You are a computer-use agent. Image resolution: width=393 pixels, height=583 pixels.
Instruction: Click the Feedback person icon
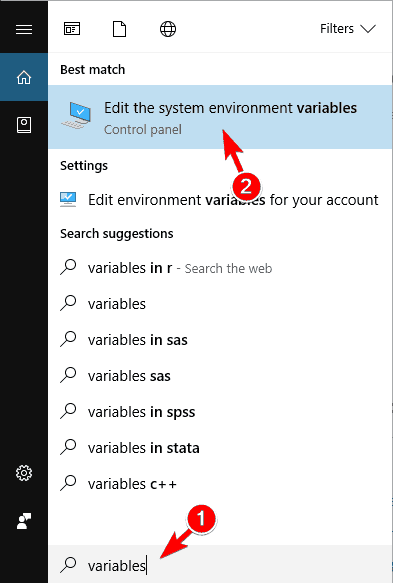[24, 521]
